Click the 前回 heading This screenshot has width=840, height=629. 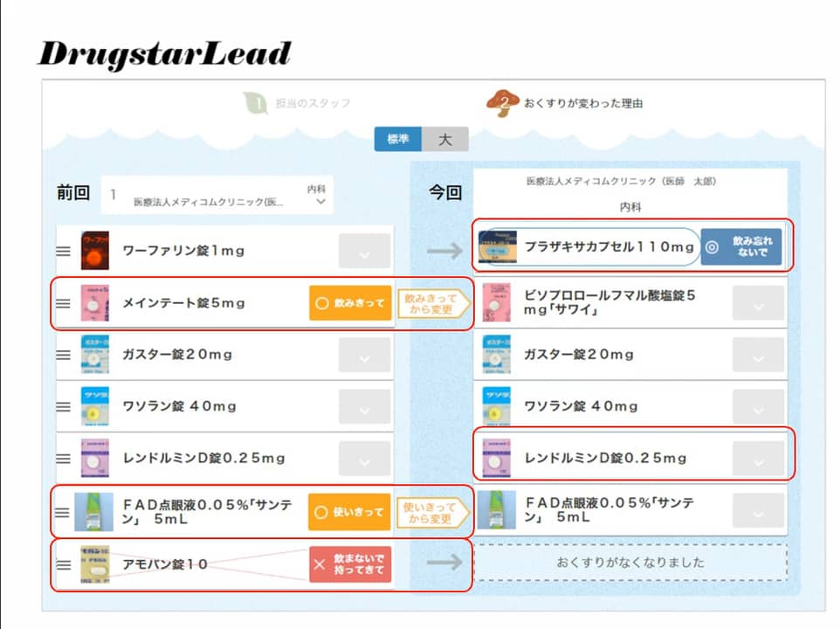[x=73, y=192]
